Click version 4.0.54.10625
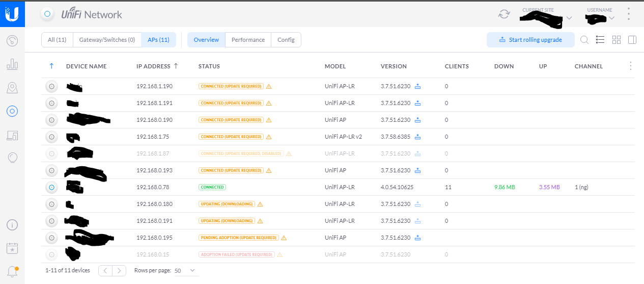 [397, 187]
